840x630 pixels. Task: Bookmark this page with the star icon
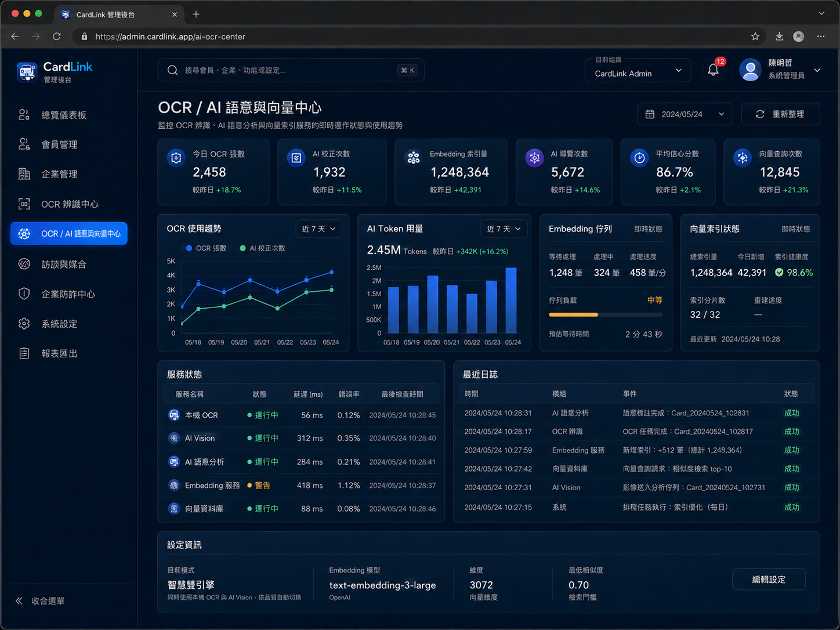[x=755, y=37]
